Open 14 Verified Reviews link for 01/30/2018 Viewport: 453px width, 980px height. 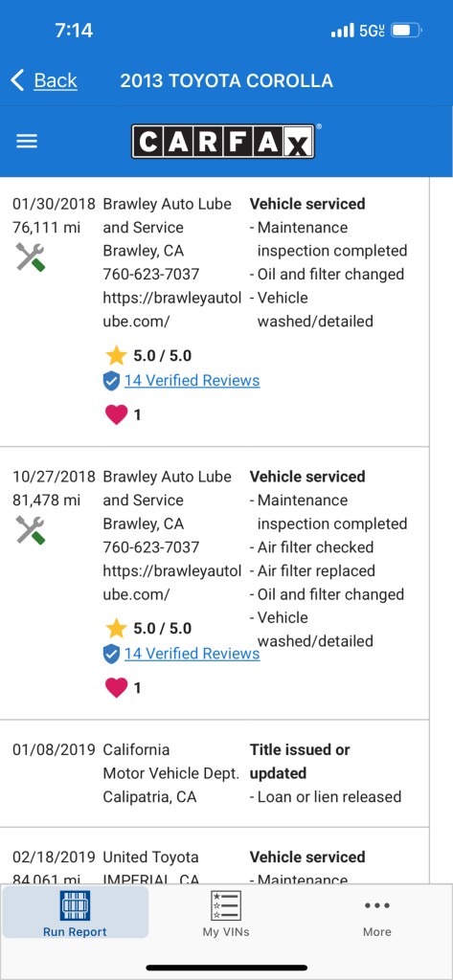193,381
